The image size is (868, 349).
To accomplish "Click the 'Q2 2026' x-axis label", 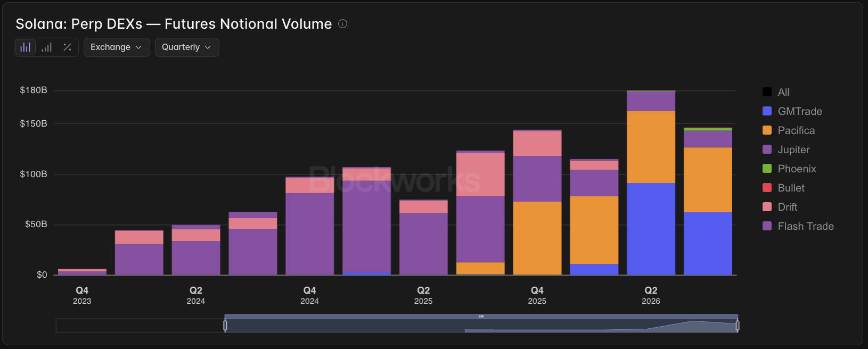I will (651, 295).
